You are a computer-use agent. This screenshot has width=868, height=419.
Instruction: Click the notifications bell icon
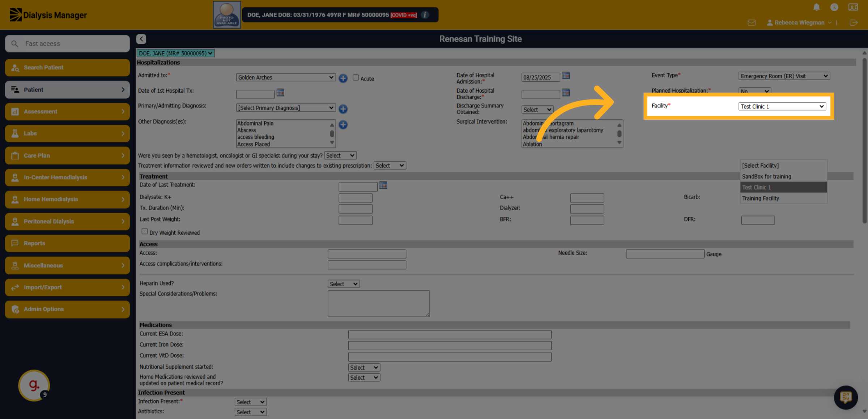(x=816, y=7)
